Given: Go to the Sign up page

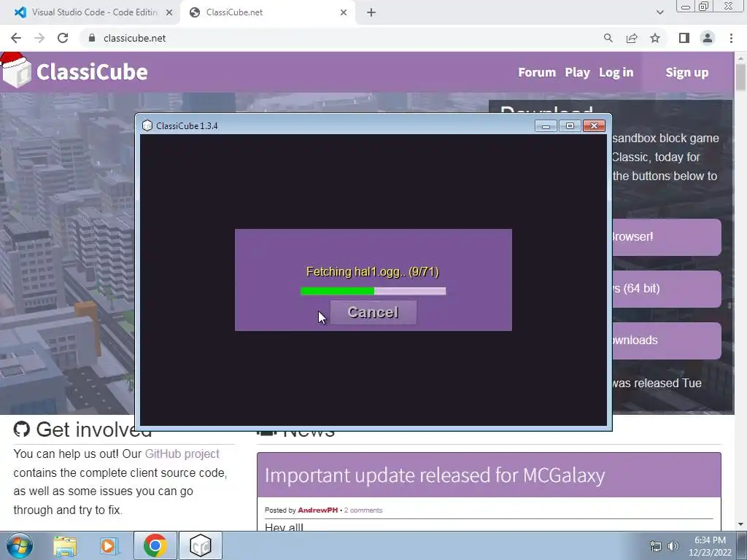Looking at the screenshot, I should (687, 72).
